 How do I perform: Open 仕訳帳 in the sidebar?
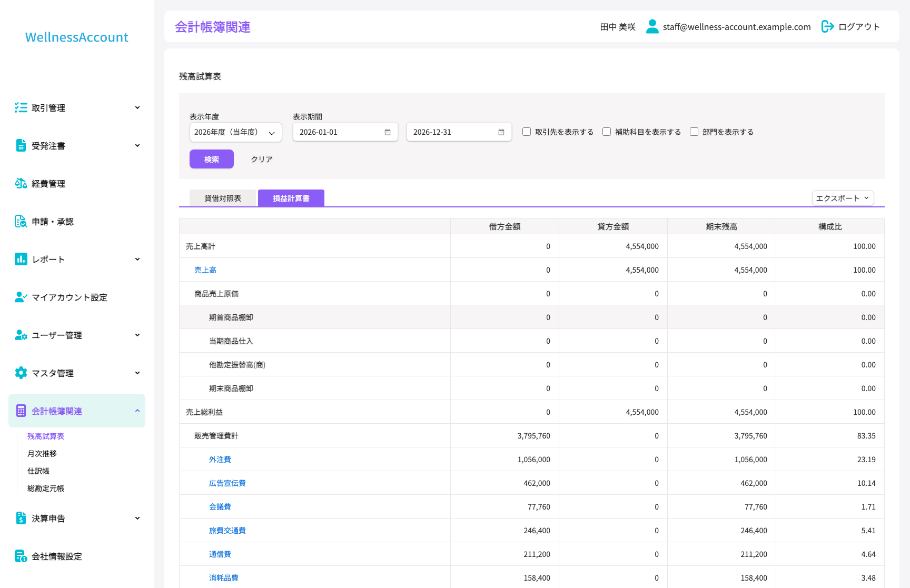pyautogui.click(x=38, y=471)
